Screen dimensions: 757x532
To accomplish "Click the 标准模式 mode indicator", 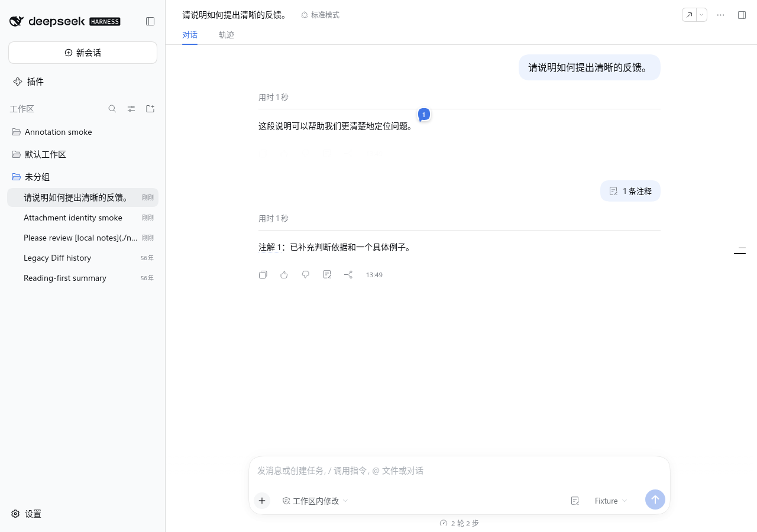I will (x=320, y=15).
